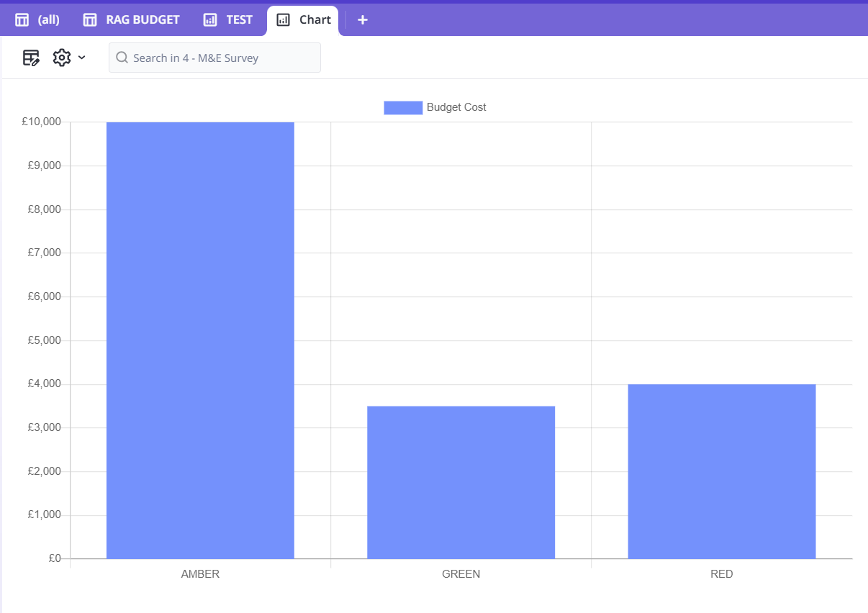This screenshot has width=868, height=613.
Task: Open the settings gear icon
Action: [x=62, y=58]
